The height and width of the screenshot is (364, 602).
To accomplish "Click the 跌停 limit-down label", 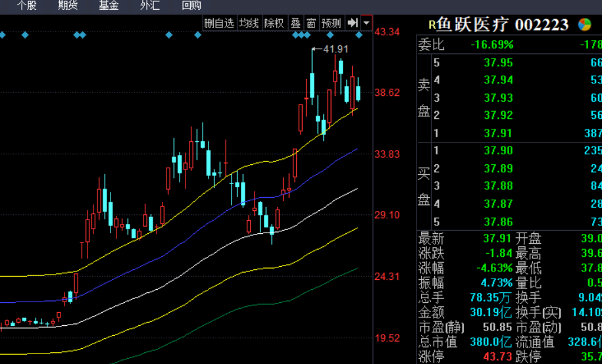I will tap(528, 357).
